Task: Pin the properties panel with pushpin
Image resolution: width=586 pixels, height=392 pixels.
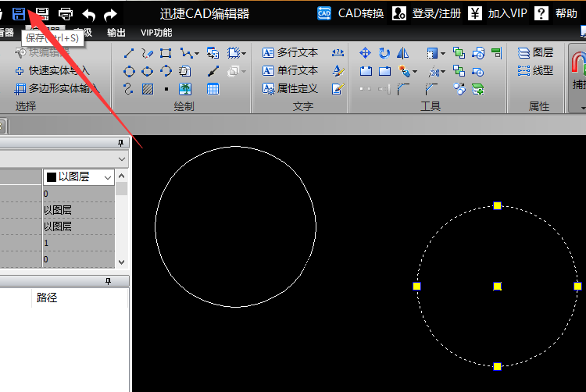Action: 120,143
